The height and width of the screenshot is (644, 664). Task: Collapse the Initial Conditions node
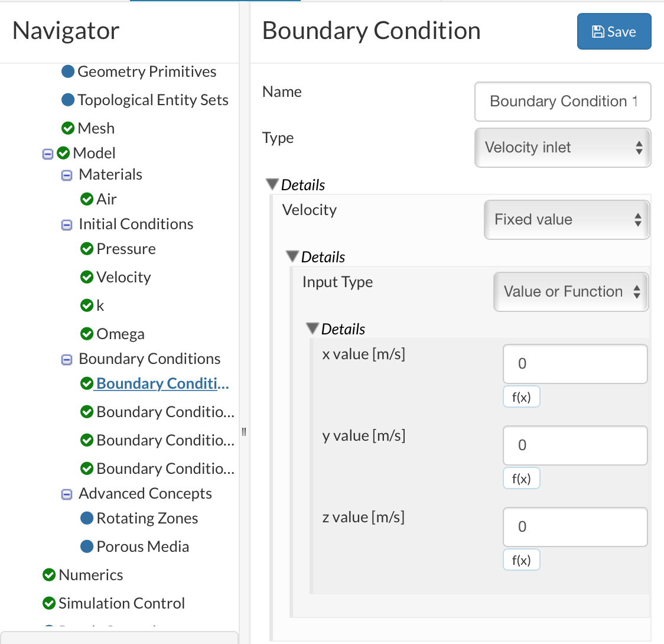point(67,225)
